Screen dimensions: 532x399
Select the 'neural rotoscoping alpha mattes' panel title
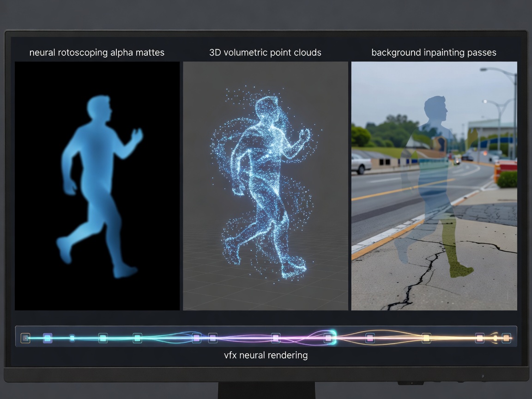click(97, 53)
